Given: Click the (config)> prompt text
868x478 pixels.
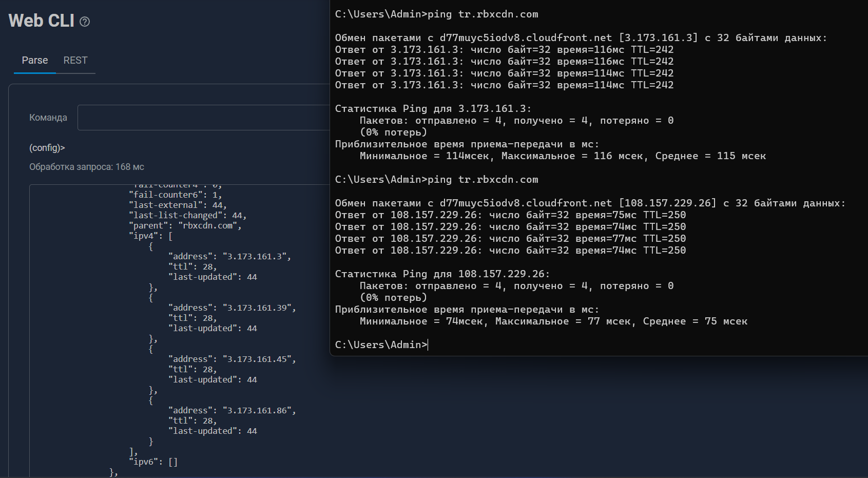Looking at the screenshot, I should point(47,148).
